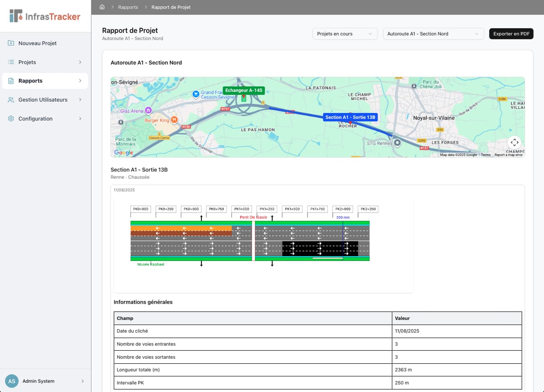Image resolution: width=544 pixels, height=392 pixels.
Task: Click the Exporter en PDF button
Action: point(511,34)
